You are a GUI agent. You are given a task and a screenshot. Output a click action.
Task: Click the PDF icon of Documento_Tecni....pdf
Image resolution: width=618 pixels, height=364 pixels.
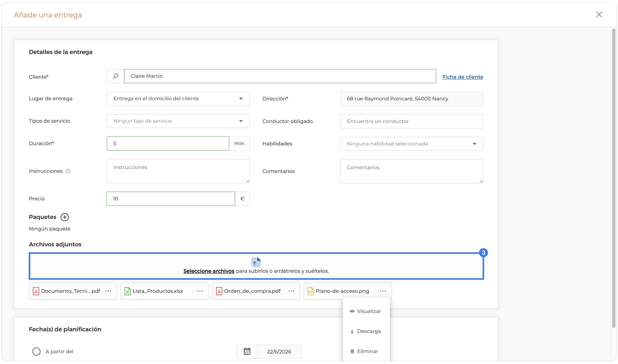(36, 291)
